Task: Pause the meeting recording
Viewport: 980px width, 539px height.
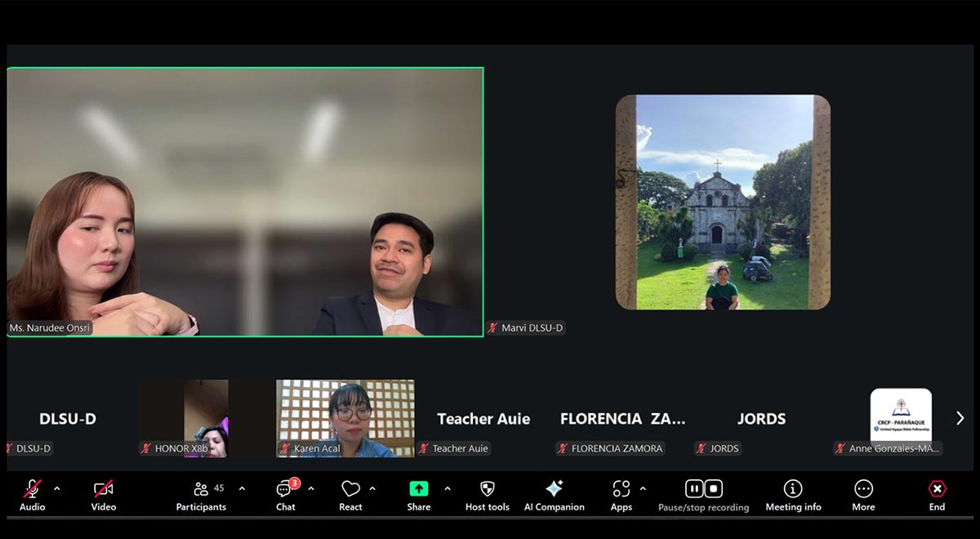Action: click(693, 488)
